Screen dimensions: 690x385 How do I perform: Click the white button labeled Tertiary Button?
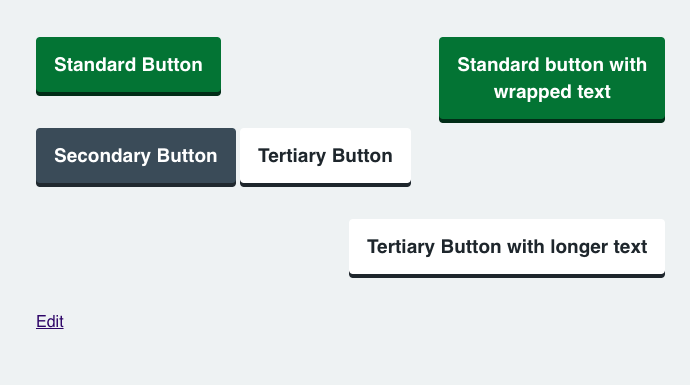[325, 157]
